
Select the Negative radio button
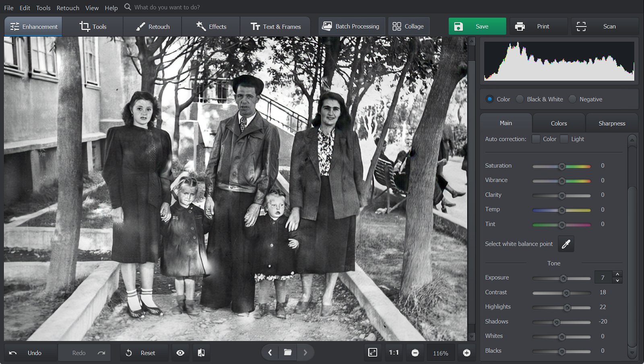click(x=572, y=99)
